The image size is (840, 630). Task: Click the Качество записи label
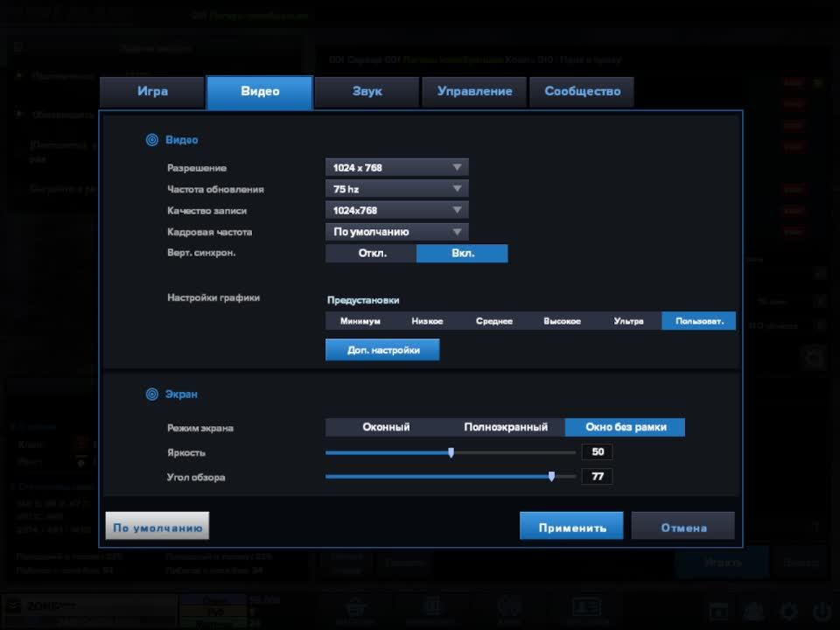click(206, 211)
